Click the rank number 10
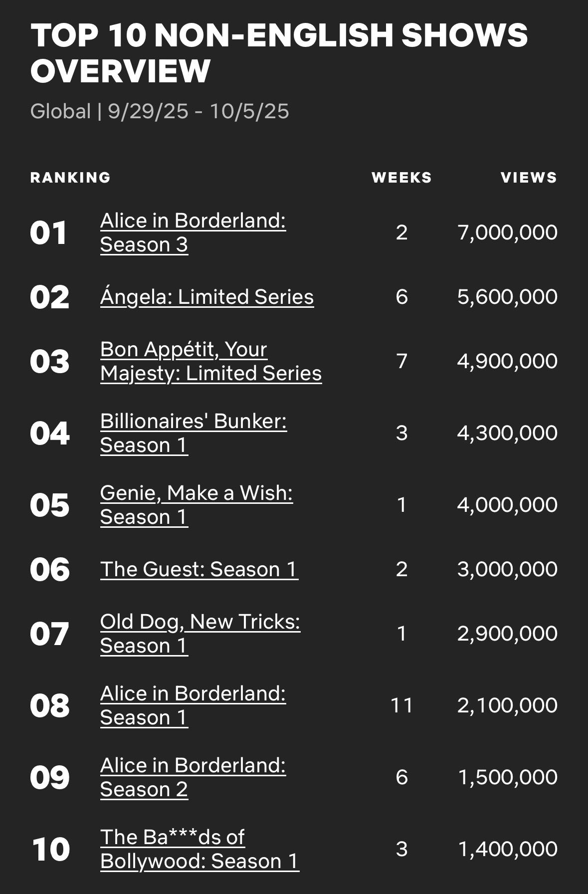Viewport: 588px width, 894px height. pyautogui.click(x=50, y=849)
